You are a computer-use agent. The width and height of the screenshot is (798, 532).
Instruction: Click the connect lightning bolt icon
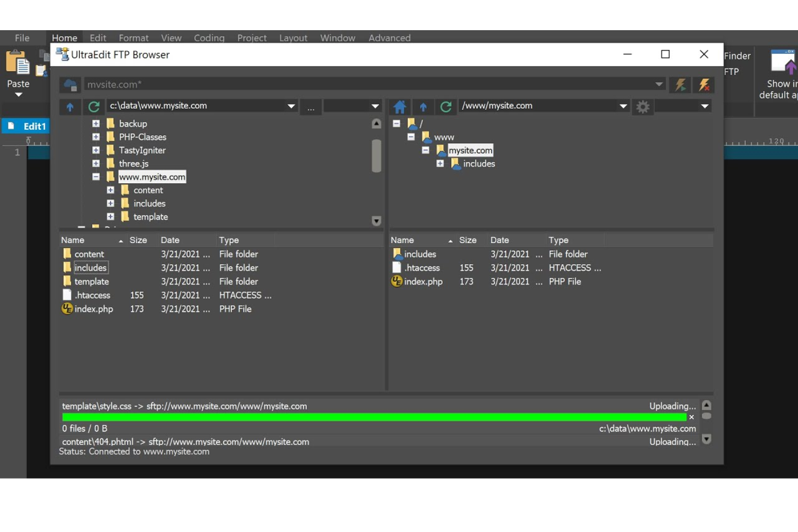[680, 85]
